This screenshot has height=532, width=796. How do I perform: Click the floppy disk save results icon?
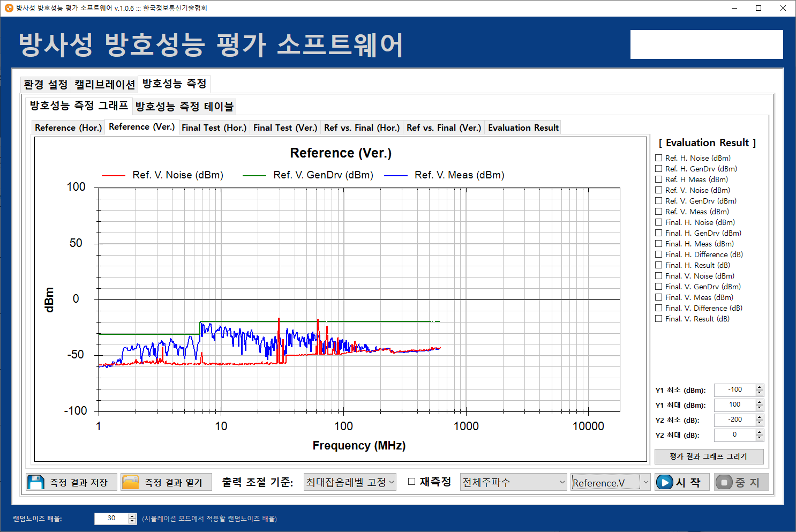point(36,482)
